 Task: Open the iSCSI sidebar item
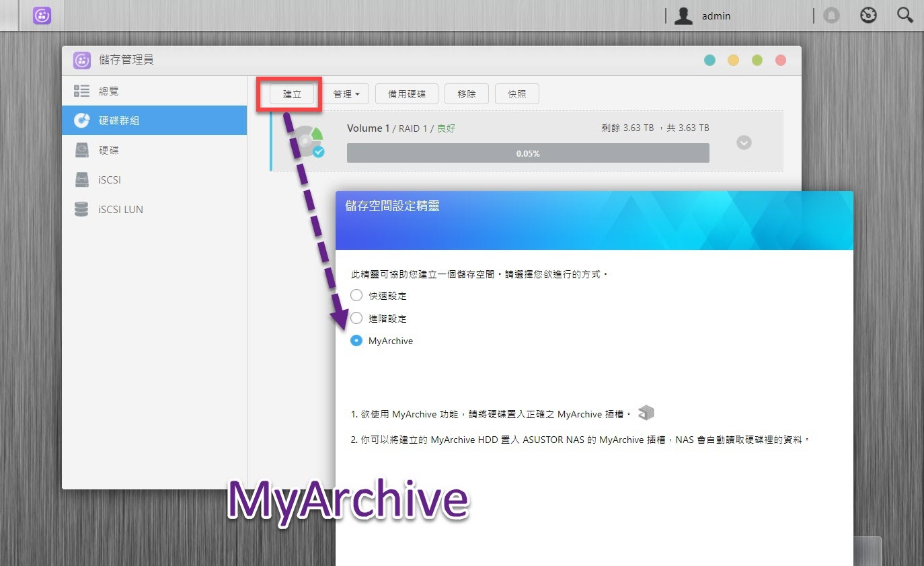point(155,179)
